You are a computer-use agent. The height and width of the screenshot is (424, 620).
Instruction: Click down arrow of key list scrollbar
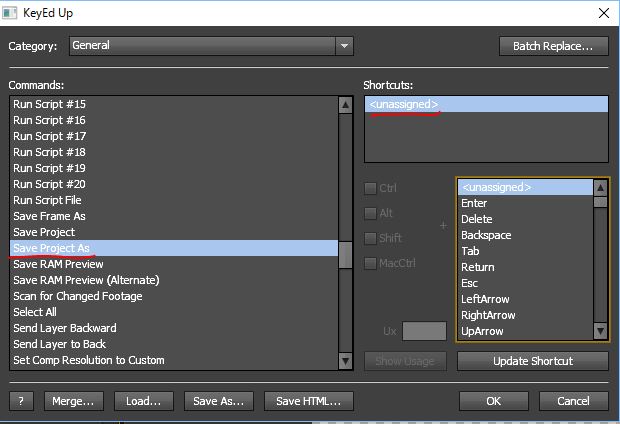600,331
